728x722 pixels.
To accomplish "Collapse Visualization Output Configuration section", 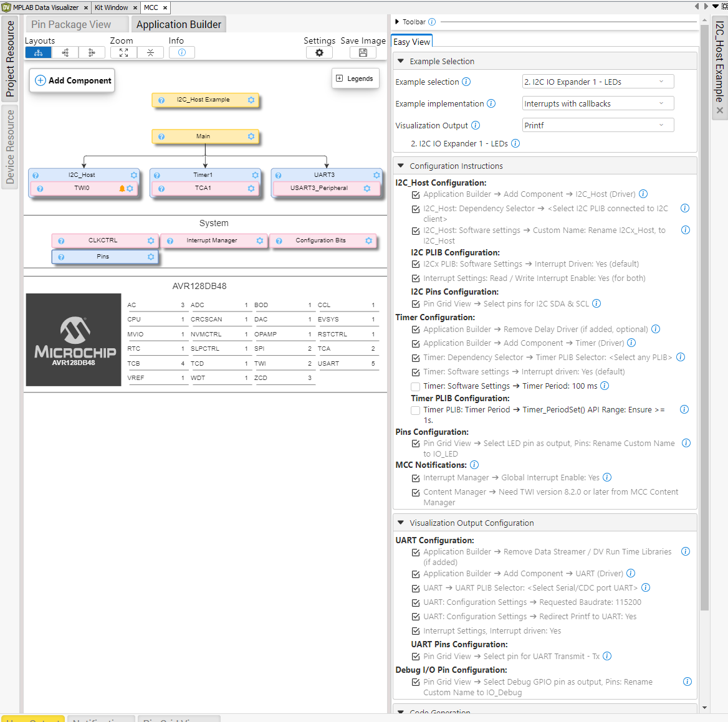I will tap(401, 523).
